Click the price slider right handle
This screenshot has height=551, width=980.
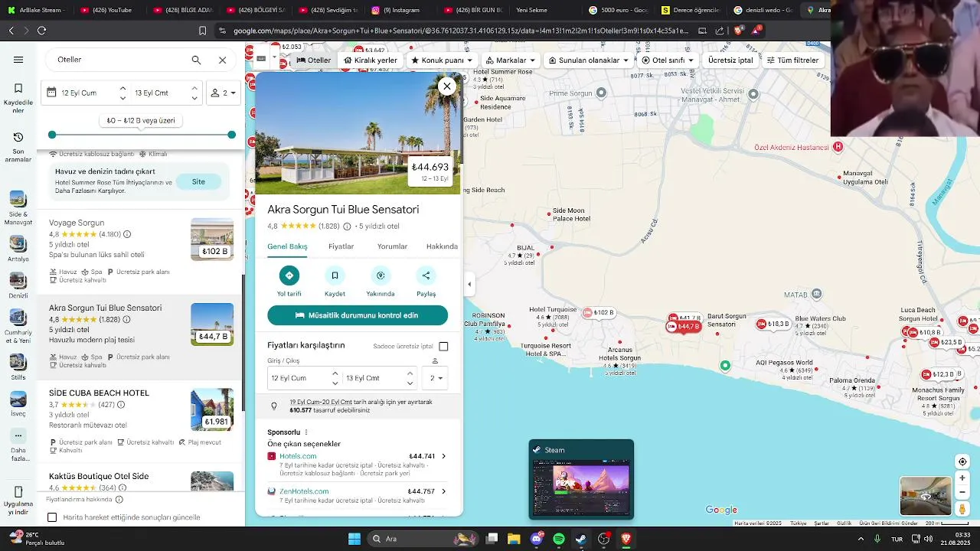click(231, 135)
